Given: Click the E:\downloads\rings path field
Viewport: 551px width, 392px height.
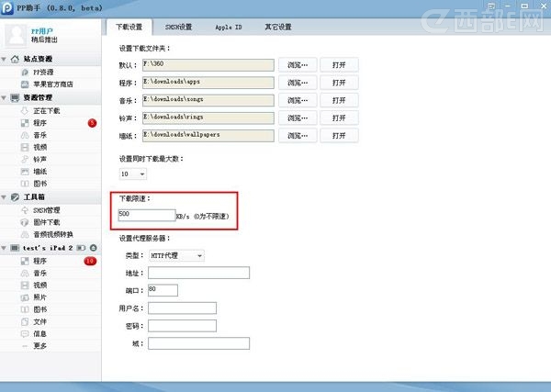Looking at the screenshot, I should pos(208,118).
